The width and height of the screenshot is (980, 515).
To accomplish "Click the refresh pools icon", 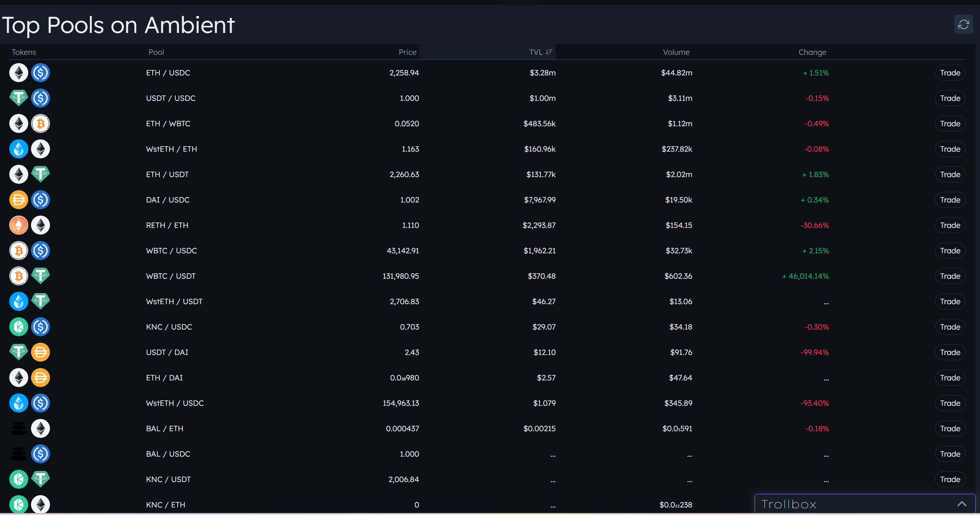I will [963, 25].
